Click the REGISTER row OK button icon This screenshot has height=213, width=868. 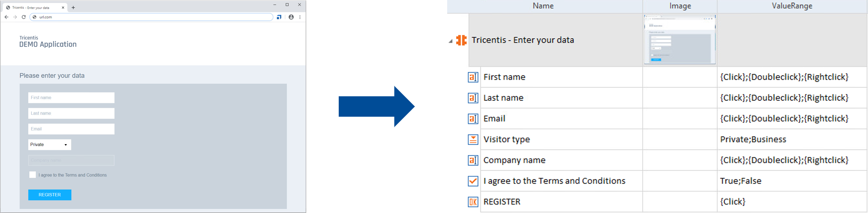pyautogui.click(x=473, y=202)
